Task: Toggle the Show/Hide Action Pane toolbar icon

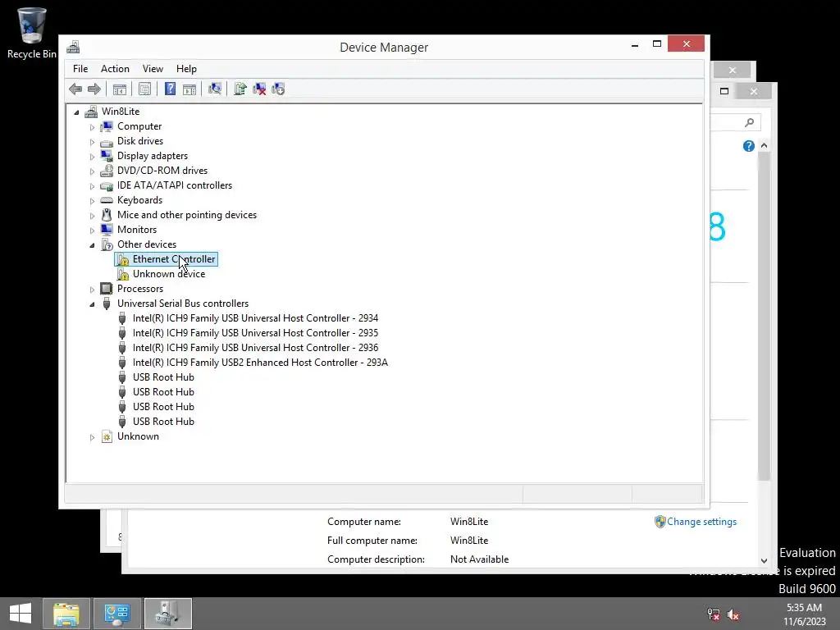Action: 189,89
